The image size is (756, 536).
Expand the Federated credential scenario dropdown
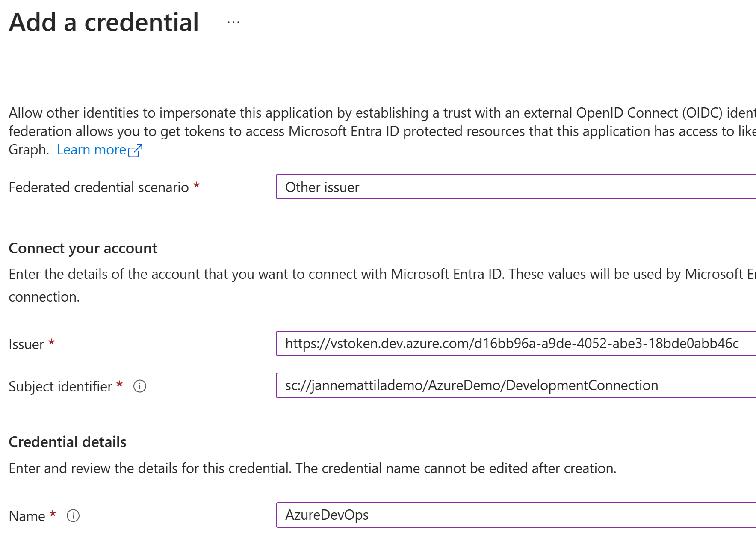(516, 187)
